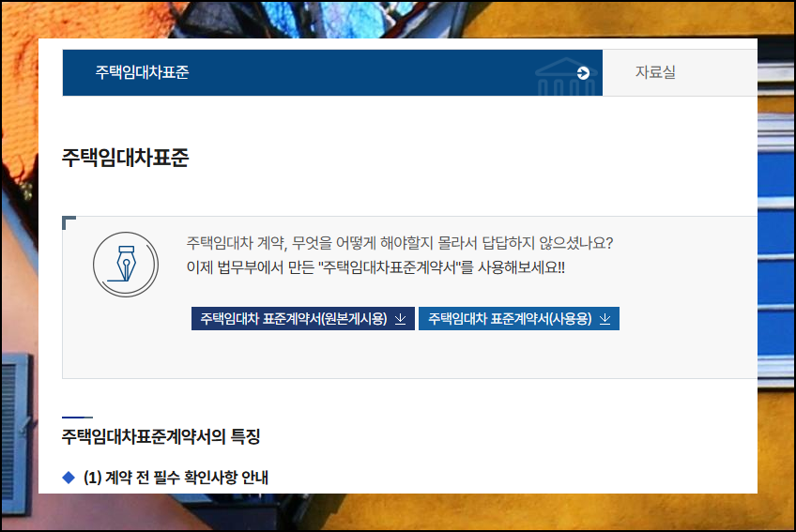Click the blue diamond bullet icon
Image resolution: width=796 pixels, height=532 pixels.
(69, 478)
